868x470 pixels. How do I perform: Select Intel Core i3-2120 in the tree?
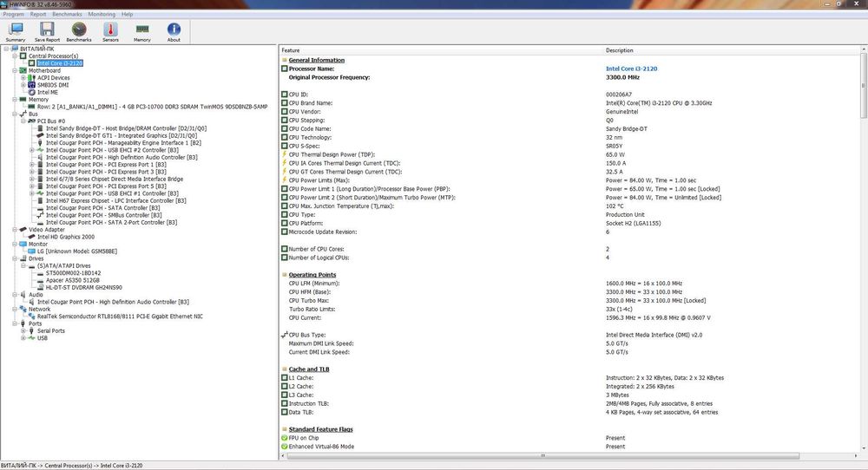pyautogui.click(x=60, y=63)
